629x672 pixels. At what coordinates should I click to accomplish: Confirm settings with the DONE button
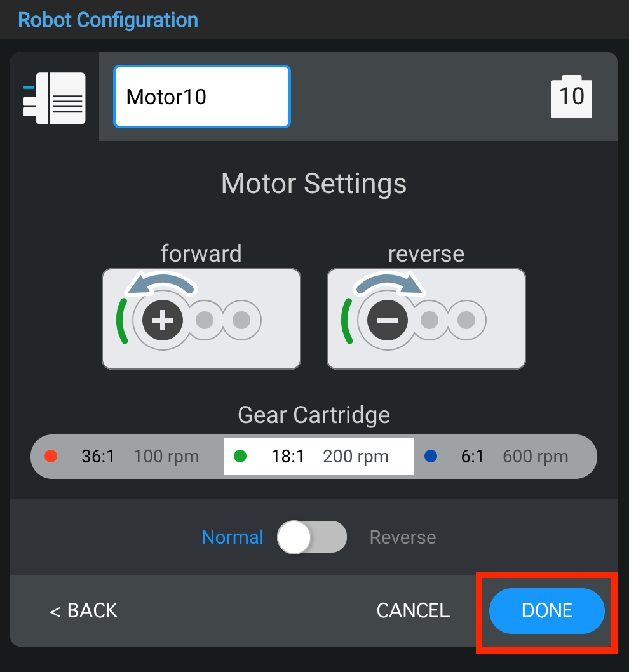click(x=546, y=610)
